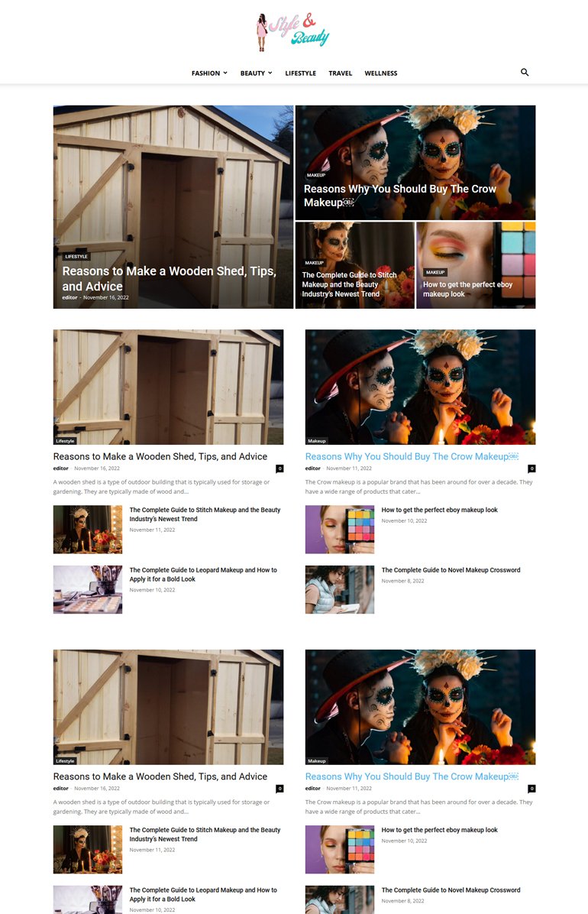
Task: Expand the Beauty dropdown menu
Action: 256,73
